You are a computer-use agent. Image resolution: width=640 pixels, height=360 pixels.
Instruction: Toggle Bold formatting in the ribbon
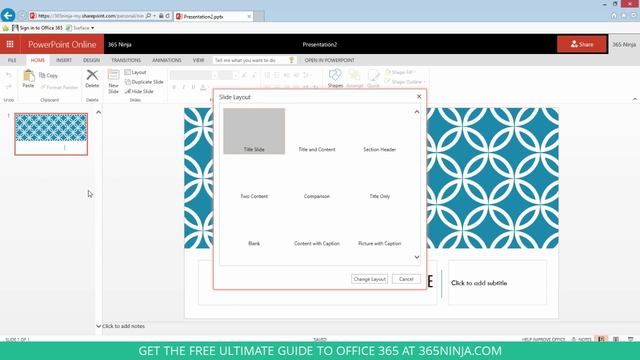[x=174, y=87]
